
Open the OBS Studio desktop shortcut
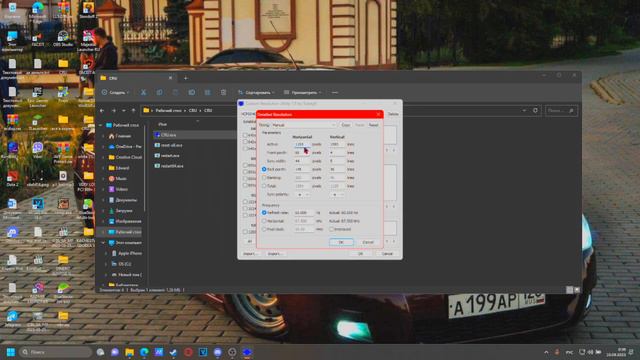click(x=63, y=38)
